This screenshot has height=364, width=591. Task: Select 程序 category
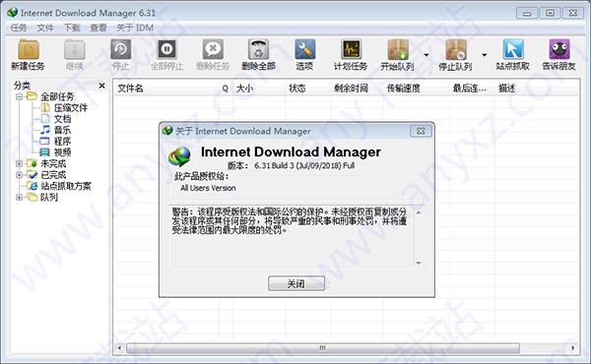point(56,141)
